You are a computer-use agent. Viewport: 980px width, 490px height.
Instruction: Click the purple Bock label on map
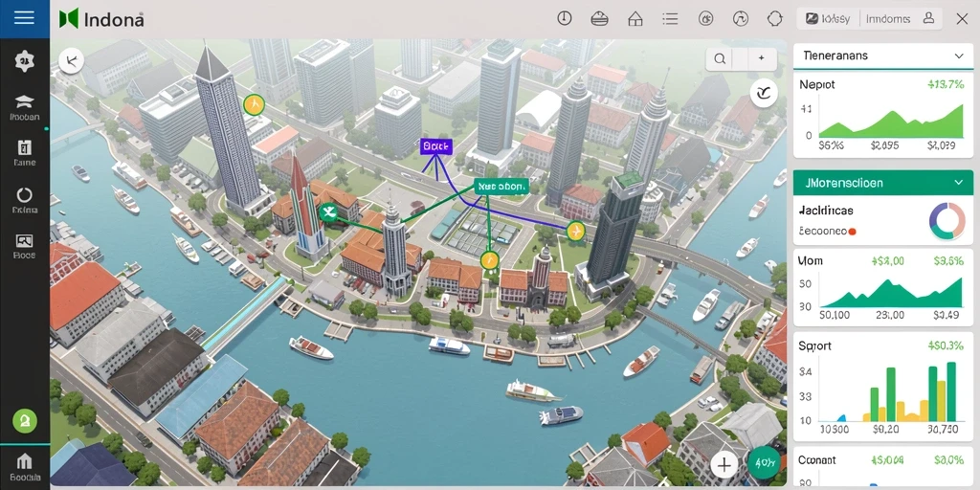click(435, 146)
